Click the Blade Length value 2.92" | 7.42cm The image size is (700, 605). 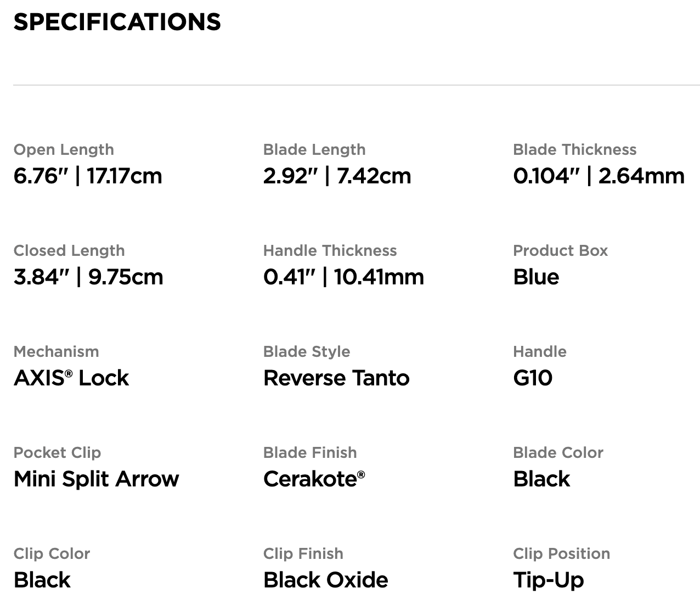click(337, 176)
